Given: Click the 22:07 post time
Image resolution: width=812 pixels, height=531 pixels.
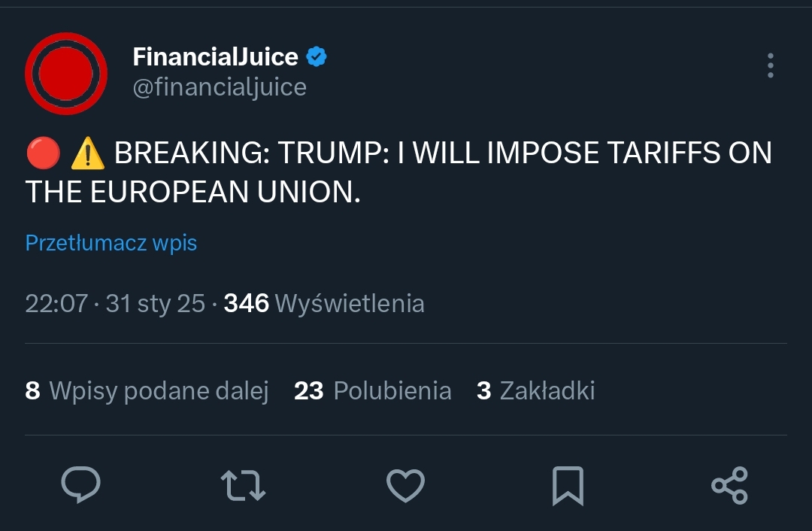Looking at the screenshot, I should [x=56, y=303].
